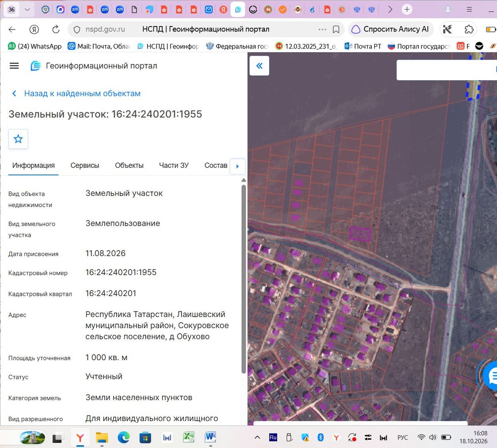Open address bar three-dots page menu
The image size is (497, 448).
tap(322, 29)
